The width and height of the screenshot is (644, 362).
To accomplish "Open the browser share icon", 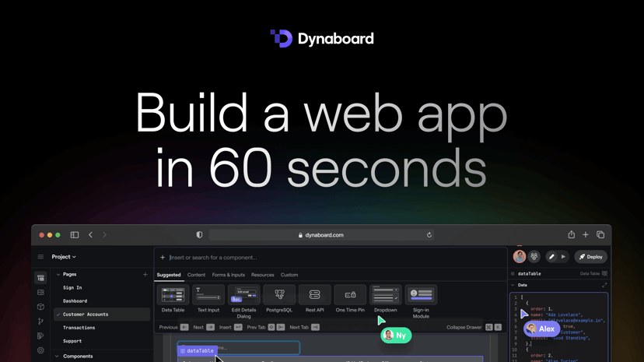I will tap(572, 234).
